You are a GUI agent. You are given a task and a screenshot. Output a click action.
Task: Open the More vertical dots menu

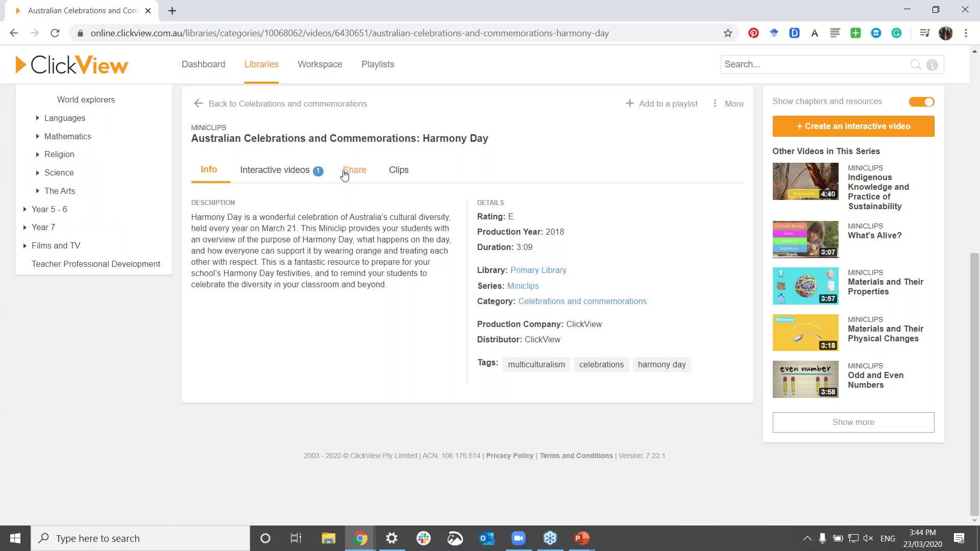[x=715, y=104]
